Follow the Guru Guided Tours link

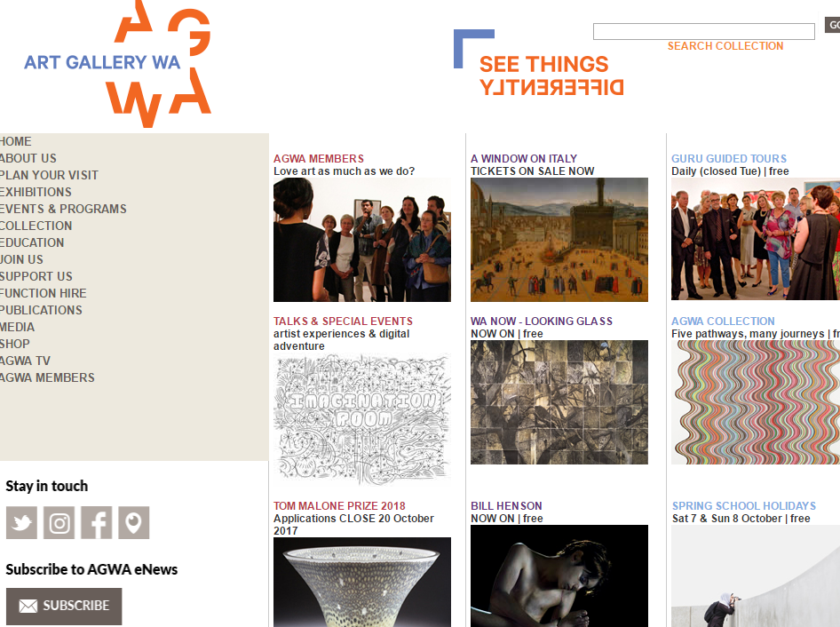click(x=729, y=159)
